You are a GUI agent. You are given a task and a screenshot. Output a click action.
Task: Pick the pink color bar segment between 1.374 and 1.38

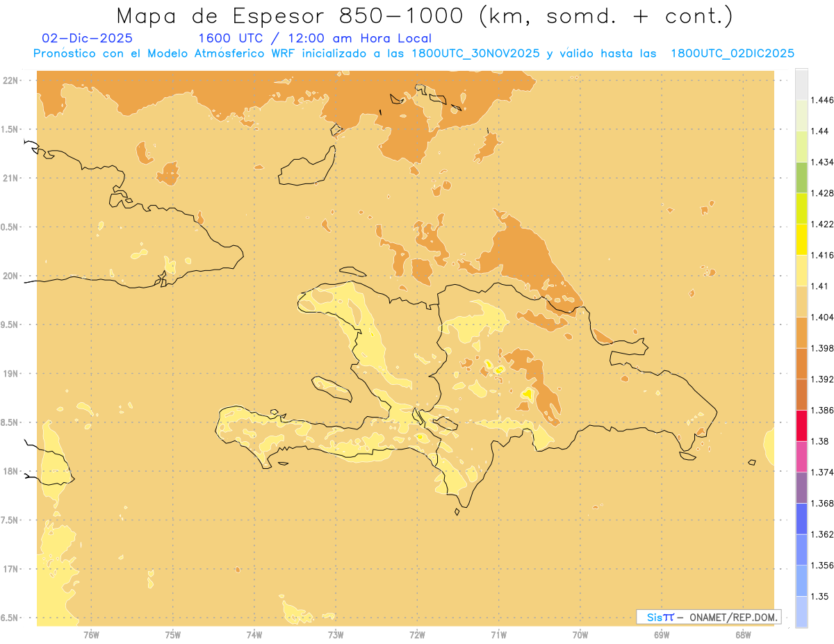point(801,456)
